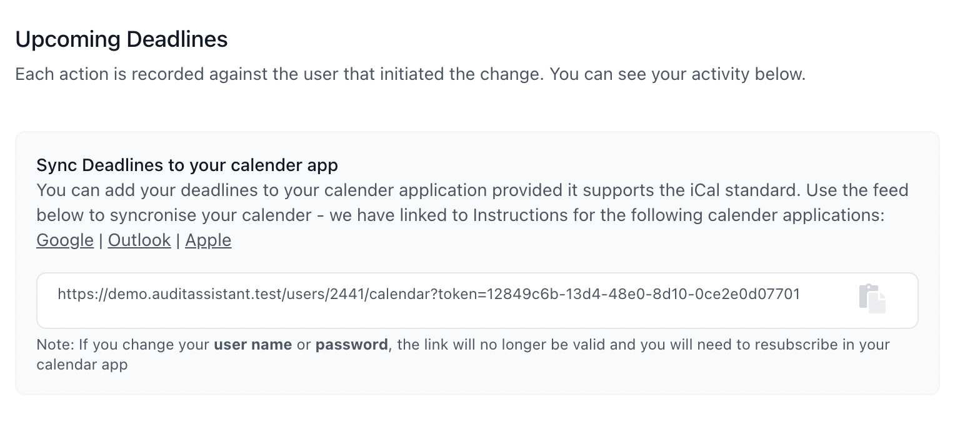
Task: Copy the calendar feed URL with clipboard icon
Action: (872, 298)
